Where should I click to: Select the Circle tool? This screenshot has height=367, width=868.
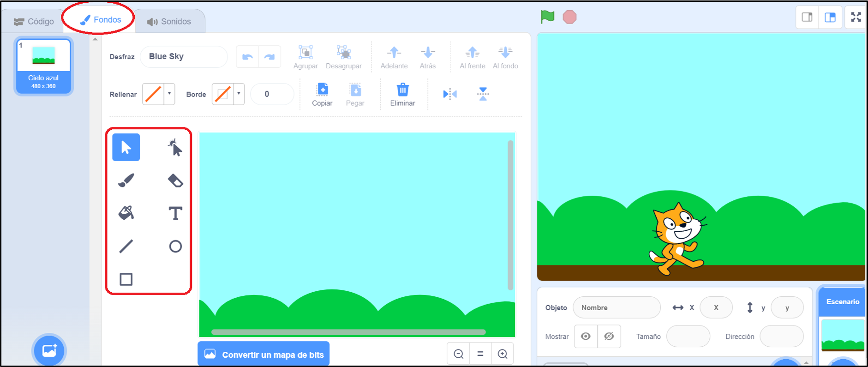[x=175, y=246]
